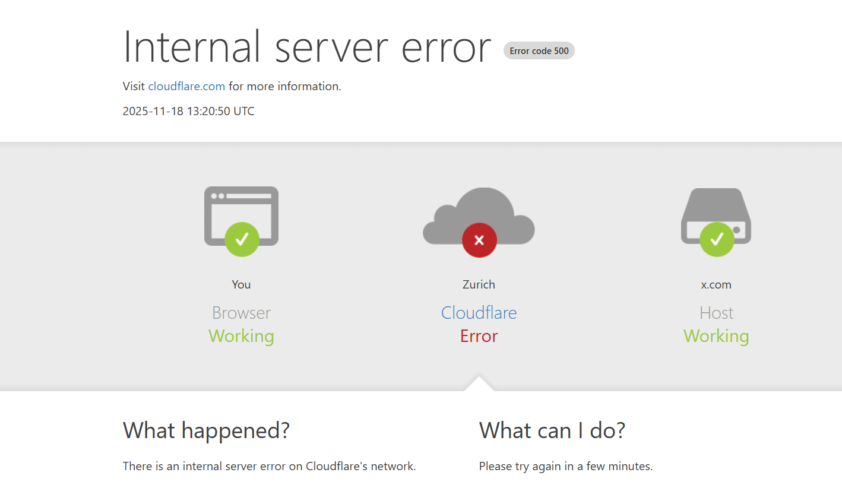This screenshot has width=842, height=504.
Task: Click the What happened? heading
Action: [206, 430]
